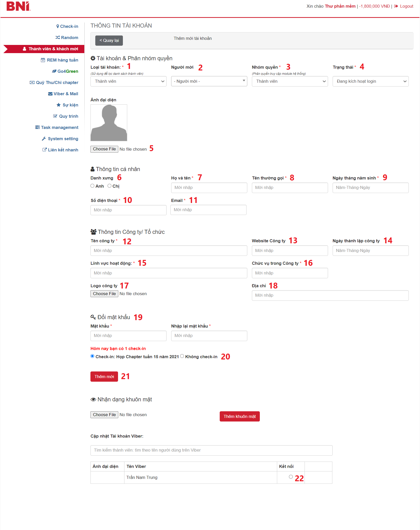Select the Anh title radio button

(92, 186)
